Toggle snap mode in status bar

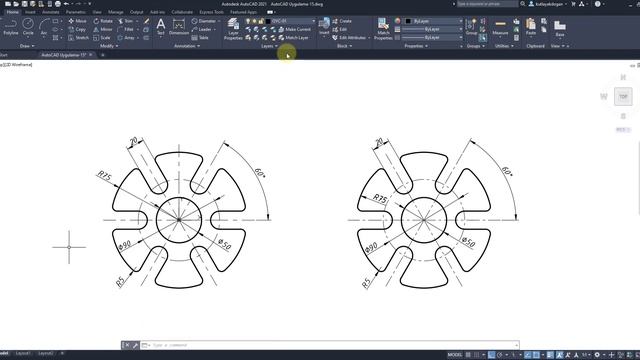(476, 355)
